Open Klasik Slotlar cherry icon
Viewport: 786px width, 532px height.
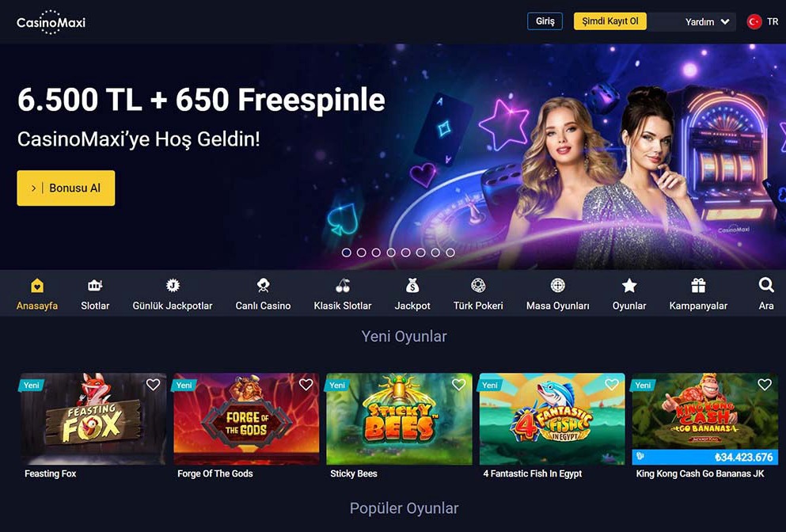(x=343, y=285)
